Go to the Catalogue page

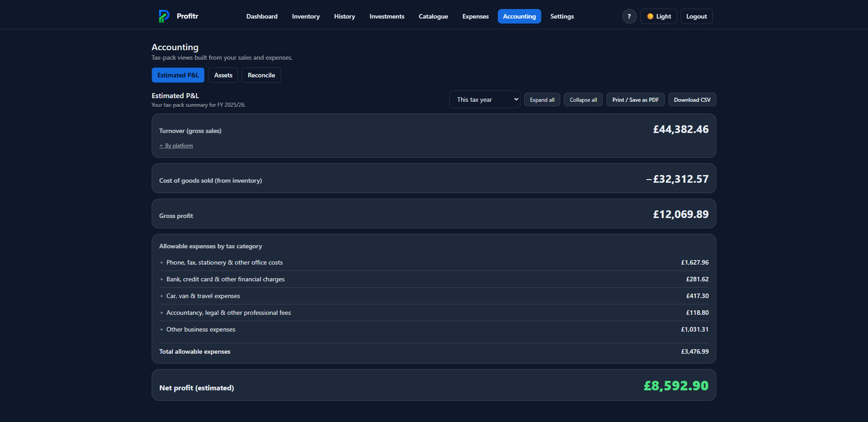coord(433,16)
